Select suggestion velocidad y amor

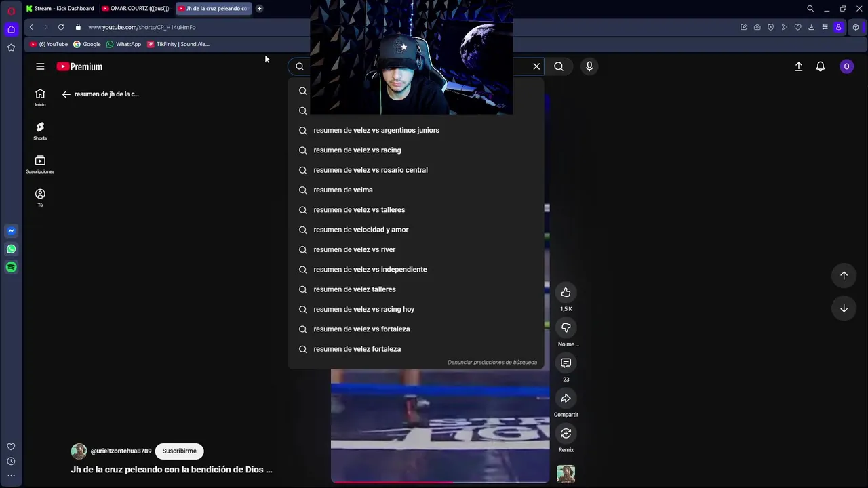[x=416, y=230]
